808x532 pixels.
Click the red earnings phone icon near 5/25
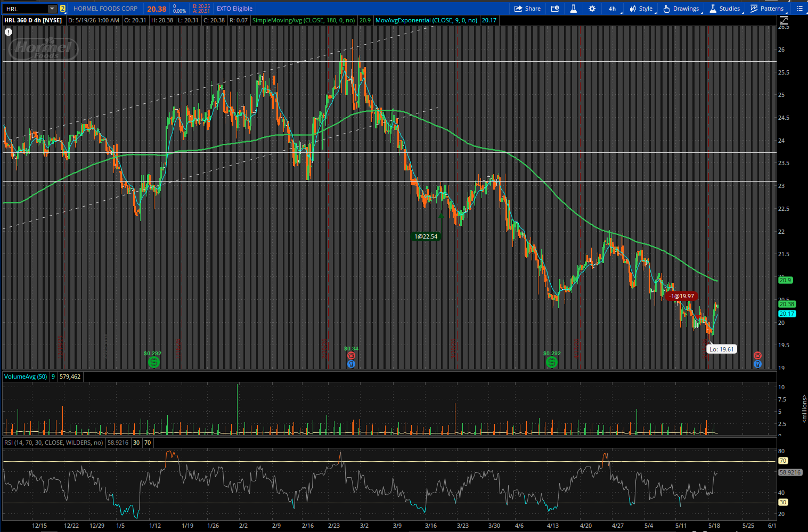(x=757, y=356)
